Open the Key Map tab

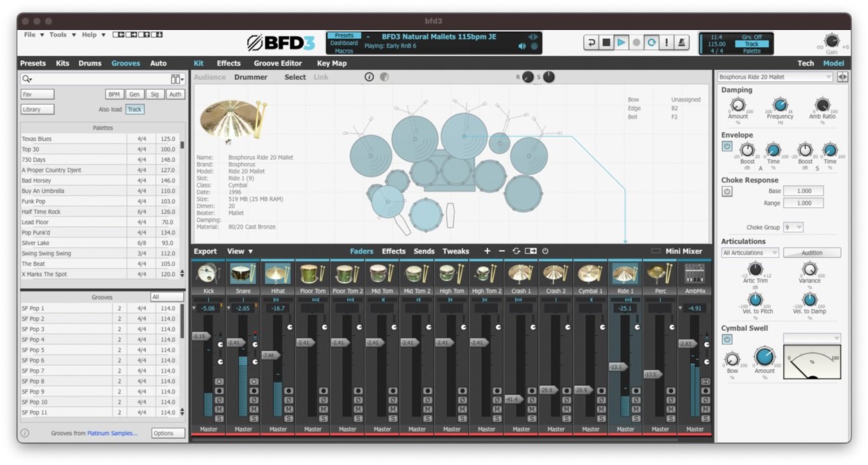331,63
